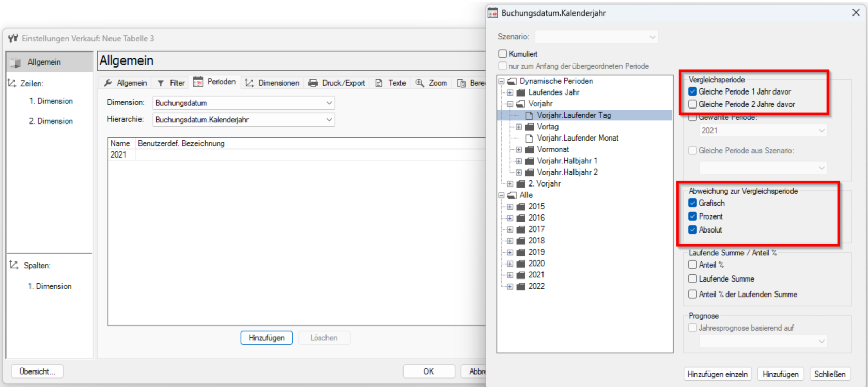The height and width of the screenshot is (387, 868).
Task: Click Hinzufügen in the Kalenderjahr dialog
Action: click(780, 374)
